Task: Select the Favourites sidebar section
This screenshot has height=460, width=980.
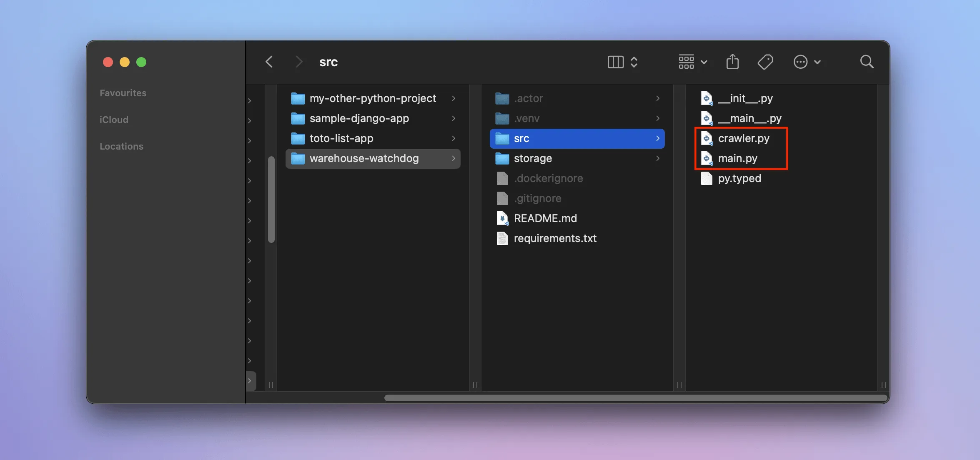Action: click(123, 92)
